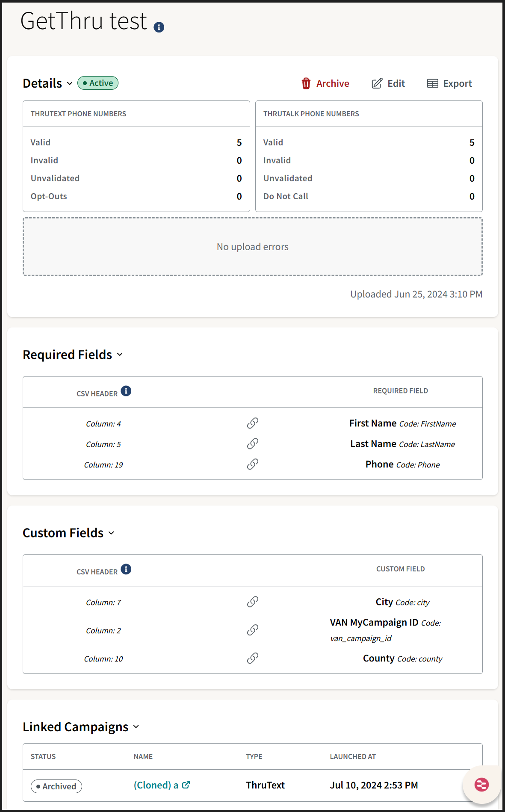Screen dimensions: 505x812
Task: Click the Archive trash can icon
Action: tap(306, 83)
